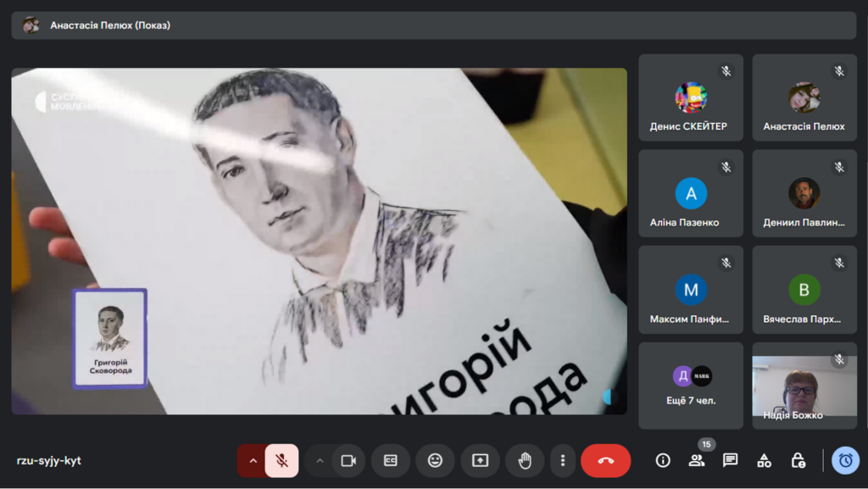Send a reaction with the emoji icon
Screen dimensions: 868x489
coord(435,460)
